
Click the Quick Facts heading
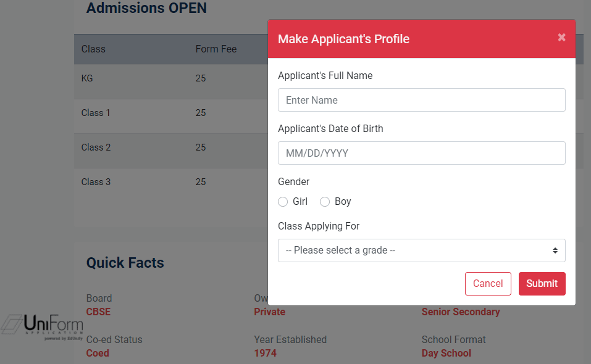point(125,263)
